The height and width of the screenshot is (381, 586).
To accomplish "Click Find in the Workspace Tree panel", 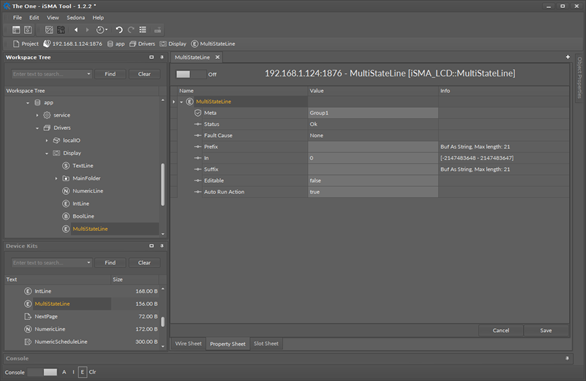I will (110, 74).
